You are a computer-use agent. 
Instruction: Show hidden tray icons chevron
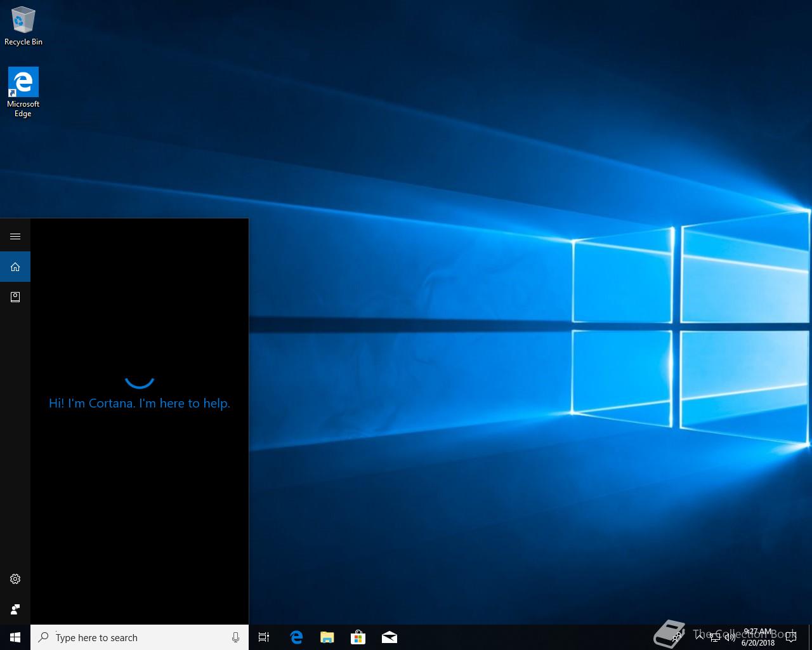[x=700, y=637]
